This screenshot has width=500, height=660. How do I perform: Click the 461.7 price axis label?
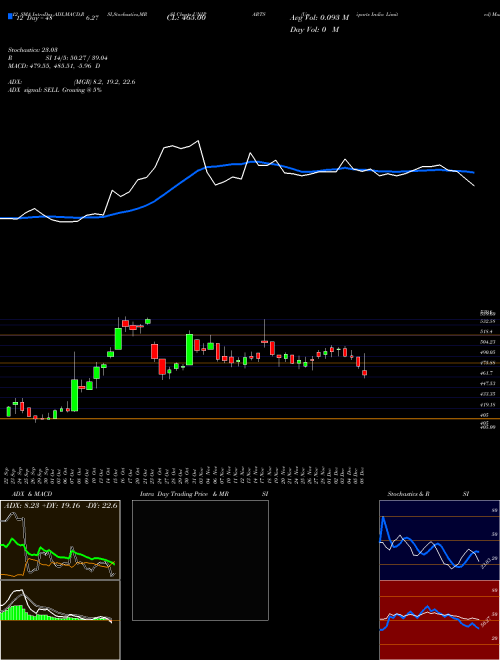tap(487, 373)
